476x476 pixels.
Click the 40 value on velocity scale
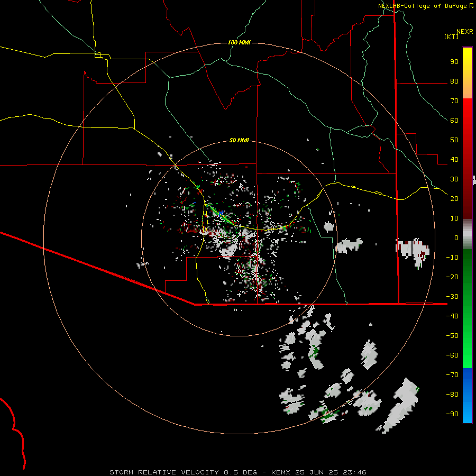click(x=454, y=160)
